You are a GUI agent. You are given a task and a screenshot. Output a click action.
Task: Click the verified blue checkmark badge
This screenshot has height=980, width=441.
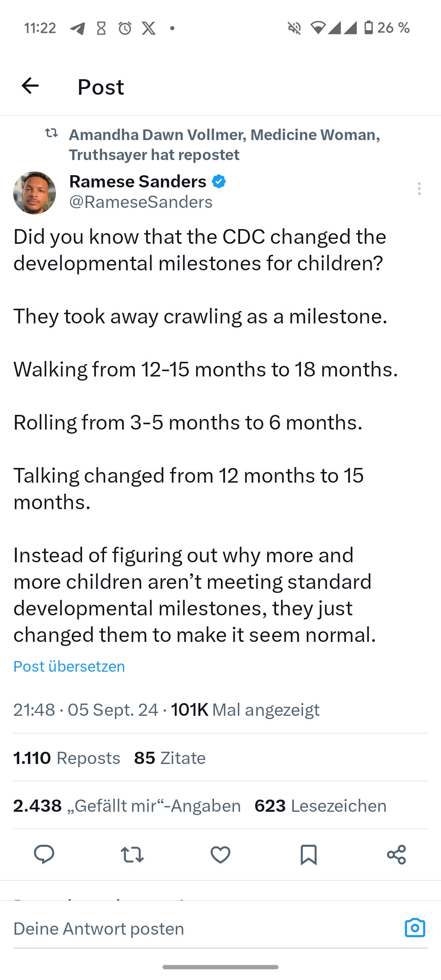coord(219,181)
